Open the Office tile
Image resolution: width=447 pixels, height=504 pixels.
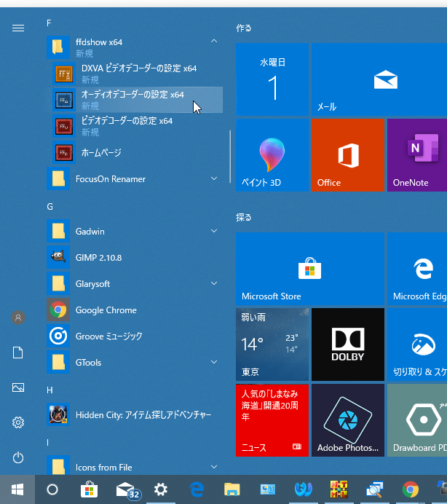pos(348,155)
